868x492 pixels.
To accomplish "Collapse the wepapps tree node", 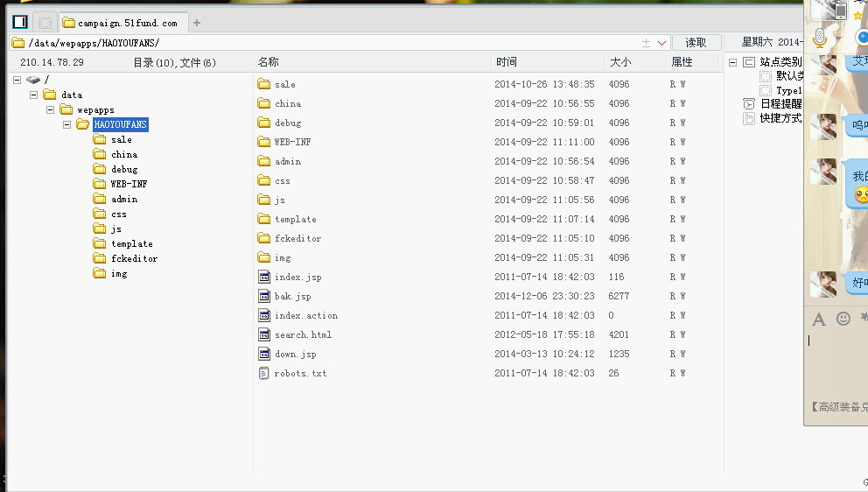I will pos(51,109).
